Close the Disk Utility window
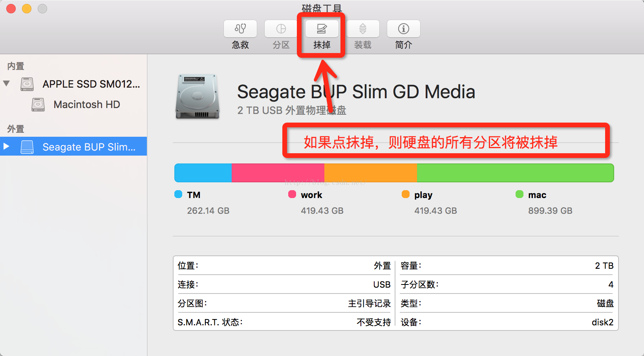 11,8
